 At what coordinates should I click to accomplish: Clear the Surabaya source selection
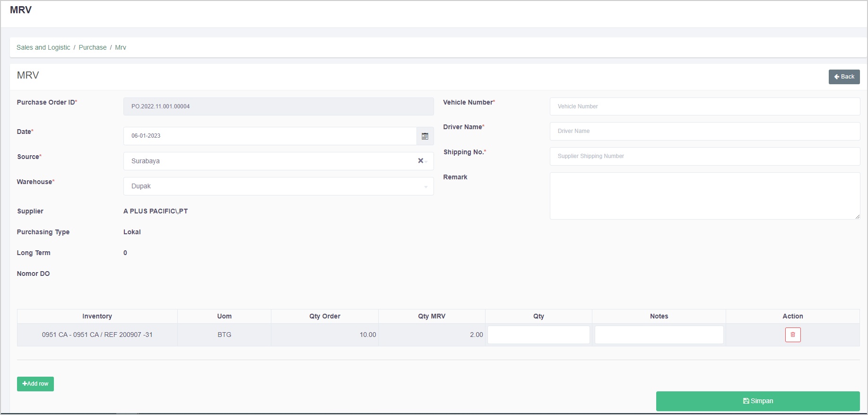pyautogui.click(x=420, y=161)
